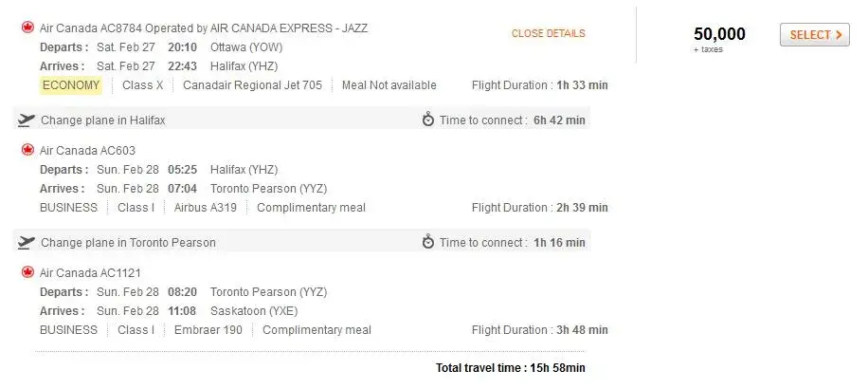
Task: Collapse itinerary with Close Details
Action: pos(548,33)
